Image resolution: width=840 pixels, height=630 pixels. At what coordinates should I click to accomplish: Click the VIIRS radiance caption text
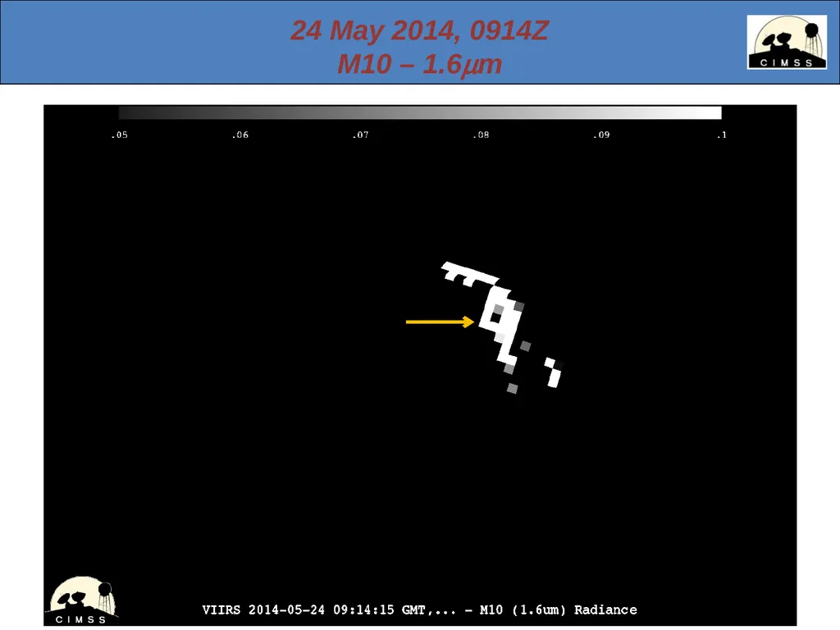[x=419, y=609]
